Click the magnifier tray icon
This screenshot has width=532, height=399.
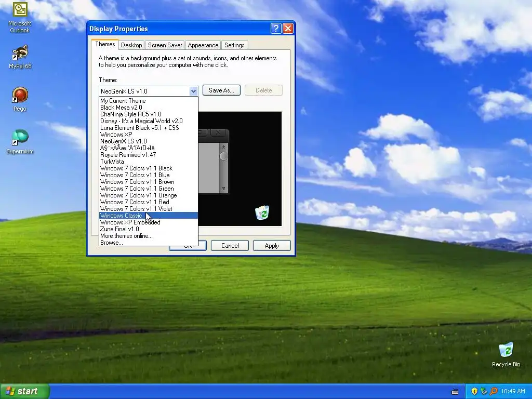(x=494, y=391)
